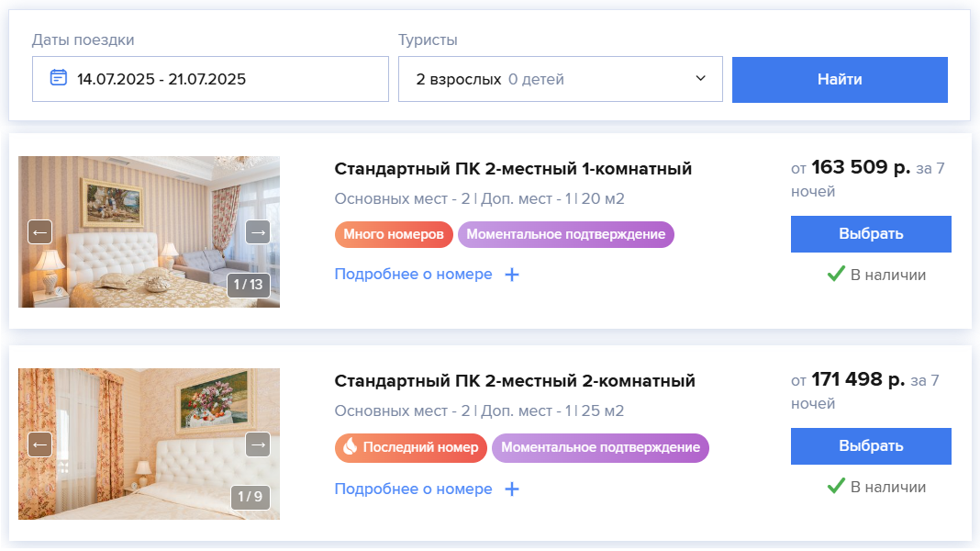The height and width of the screenshot is (551, 980).
Task: Click Моментальное подтверждение badge for 2-комнатный room
Action: (600, 448)
